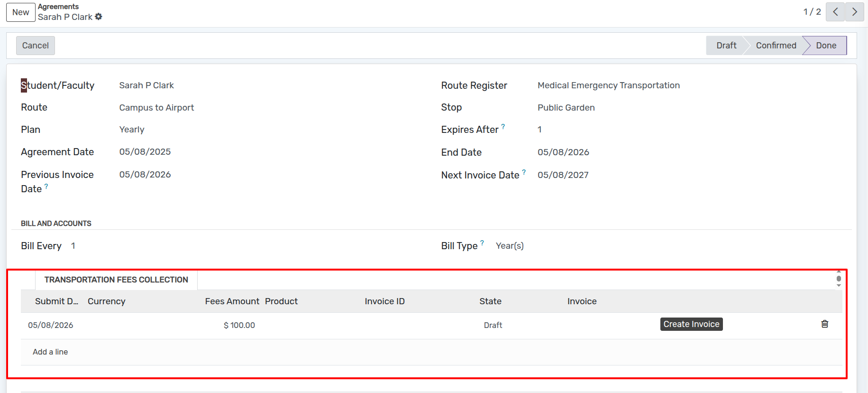Image resolution: width=868 pixels, height=393 pixels.
Task: Open the gear settings icon beside Sarah P Clark
Action: [x=99, y=17]
